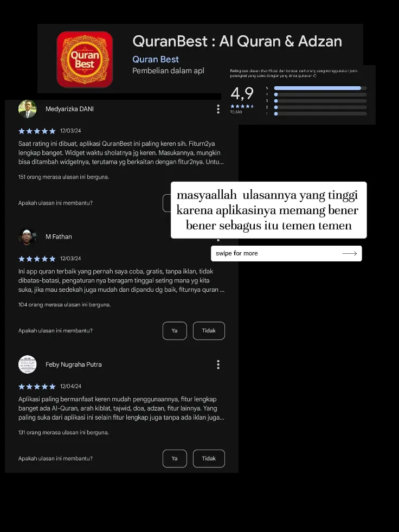Mark M Fathan's review helpful with Ya
This screenshot has width=399, height=532.
(x=175, y=330)
